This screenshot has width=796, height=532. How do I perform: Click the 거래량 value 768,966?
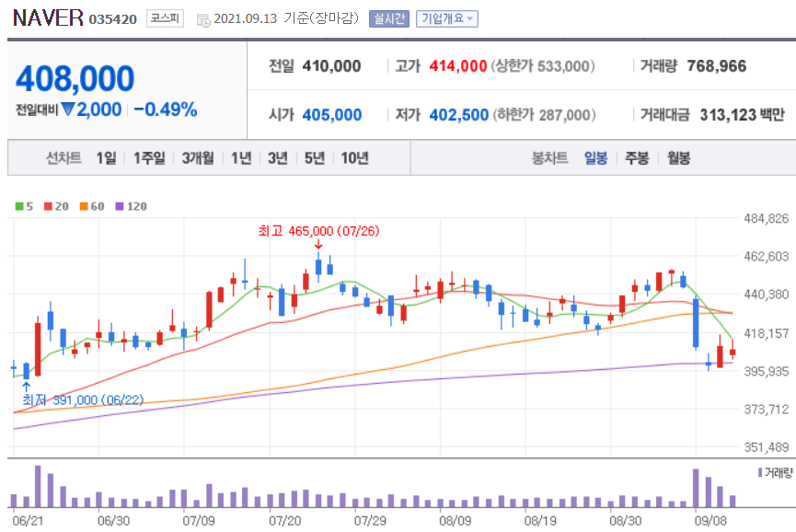716,66
